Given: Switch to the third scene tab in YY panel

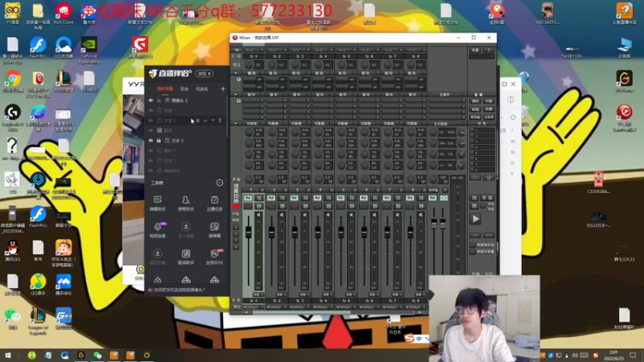Looking at the screenshot, I should [x=201, y=88].
